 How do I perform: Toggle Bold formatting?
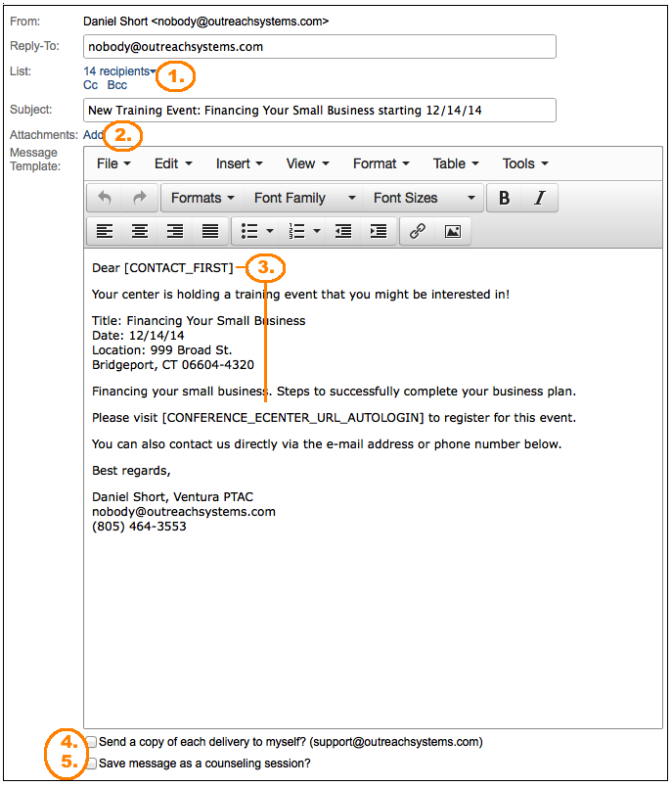pyautogui.click(x=505, y=198)
